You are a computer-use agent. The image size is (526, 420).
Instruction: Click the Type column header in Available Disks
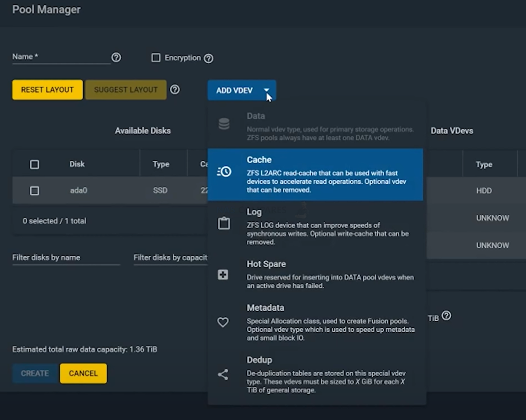(x=161, y=164)
